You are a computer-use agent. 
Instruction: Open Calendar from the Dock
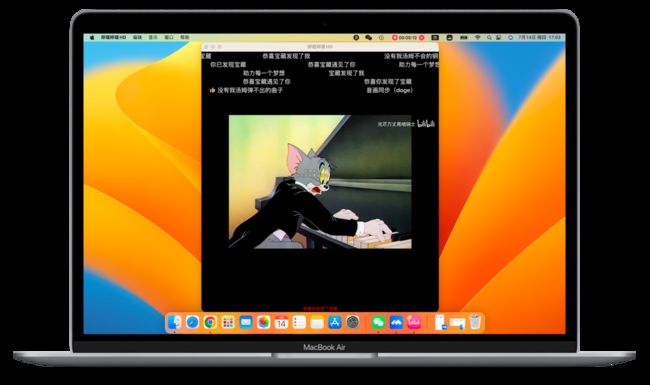281,322
